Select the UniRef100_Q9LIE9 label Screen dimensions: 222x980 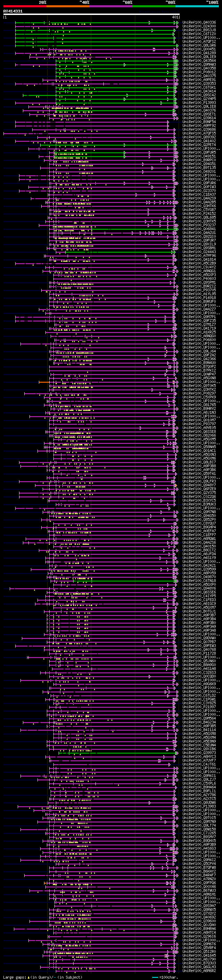(x=199, y=57)
